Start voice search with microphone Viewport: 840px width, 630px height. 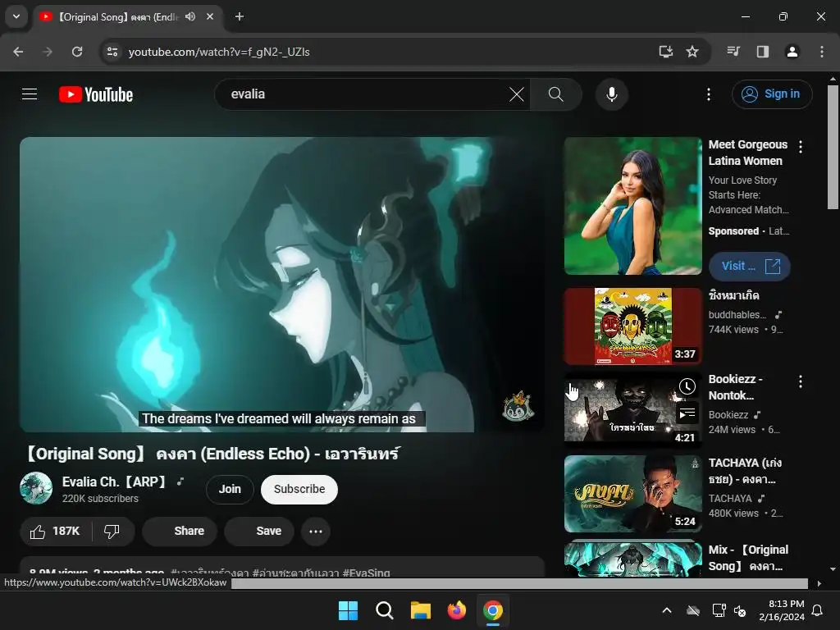click(611, 94)
